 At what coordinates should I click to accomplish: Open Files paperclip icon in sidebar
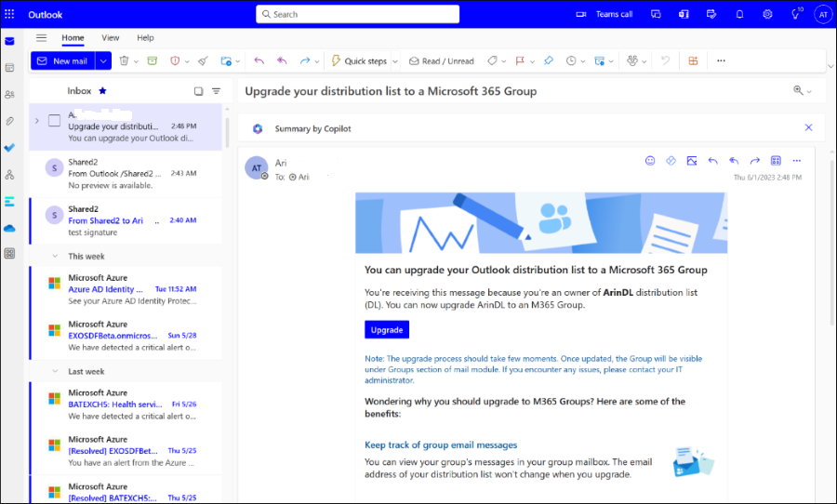coord(9,121)
